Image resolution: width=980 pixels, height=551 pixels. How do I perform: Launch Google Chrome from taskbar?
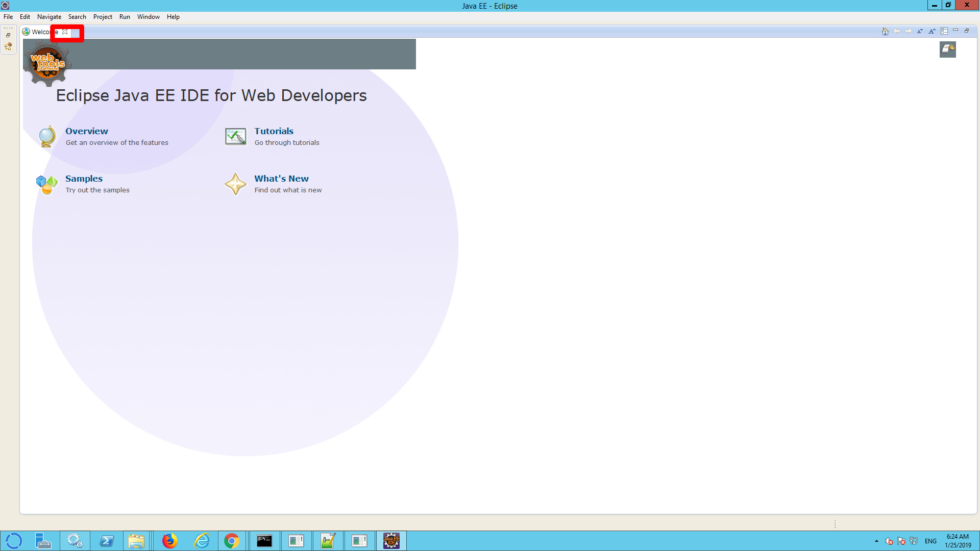coord(232,541)
